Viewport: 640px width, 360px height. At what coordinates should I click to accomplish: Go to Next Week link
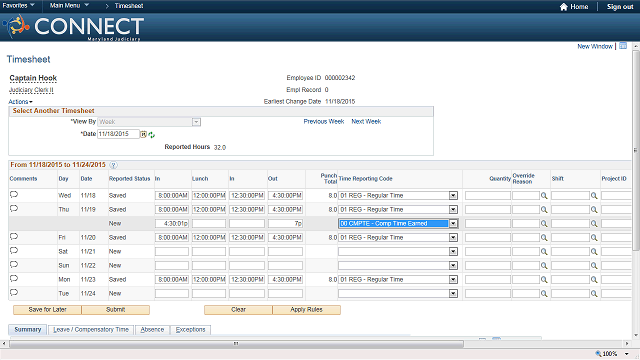[366, 122]
